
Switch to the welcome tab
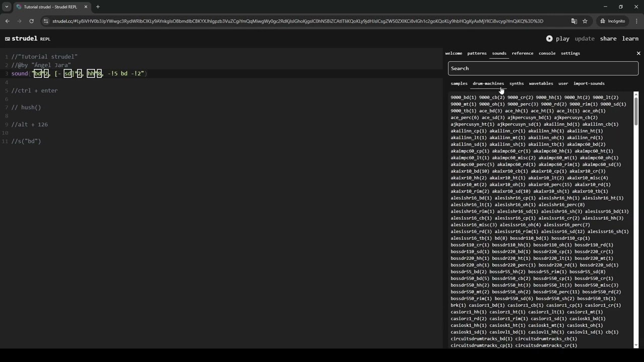point(453,53)
